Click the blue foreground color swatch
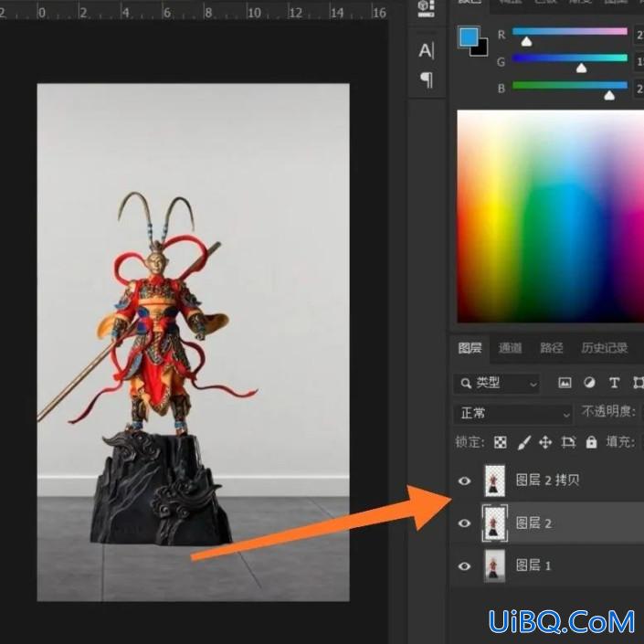The image size is (644, 644). coord(469,37)
